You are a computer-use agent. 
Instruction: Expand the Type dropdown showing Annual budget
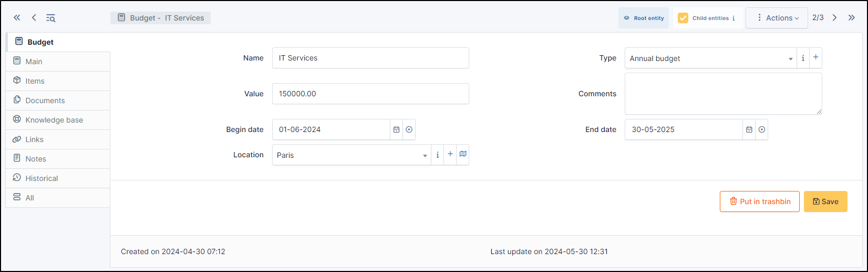pyautogui.click(x=710, y=58)
